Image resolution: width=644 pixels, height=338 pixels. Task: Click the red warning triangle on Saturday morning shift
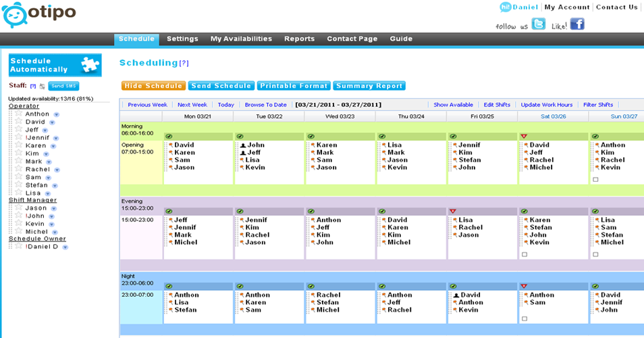click(x=523, y=137)
